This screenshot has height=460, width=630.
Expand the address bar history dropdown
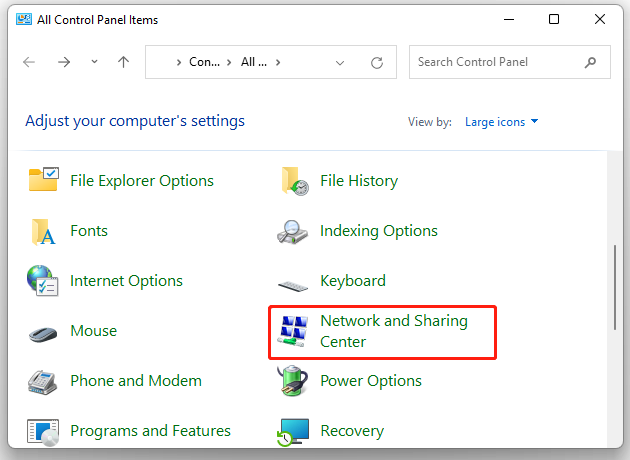tap(340, 63)
